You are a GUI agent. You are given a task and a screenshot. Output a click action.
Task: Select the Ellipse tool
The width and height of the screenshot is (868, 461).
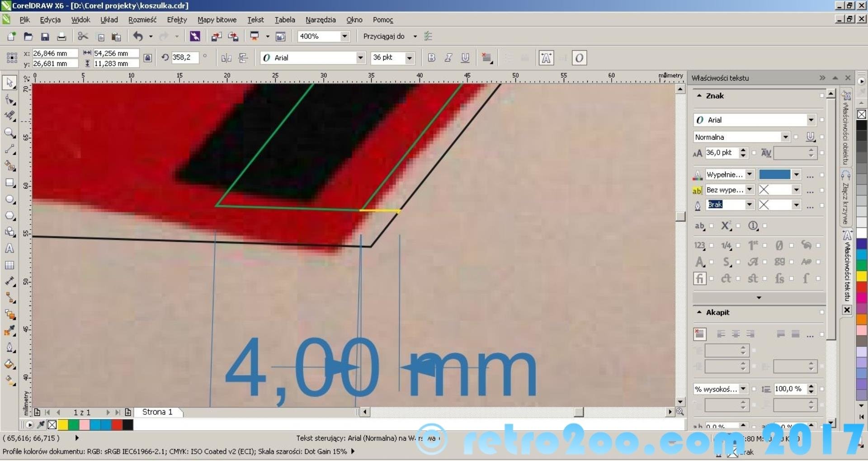(9, 199)
